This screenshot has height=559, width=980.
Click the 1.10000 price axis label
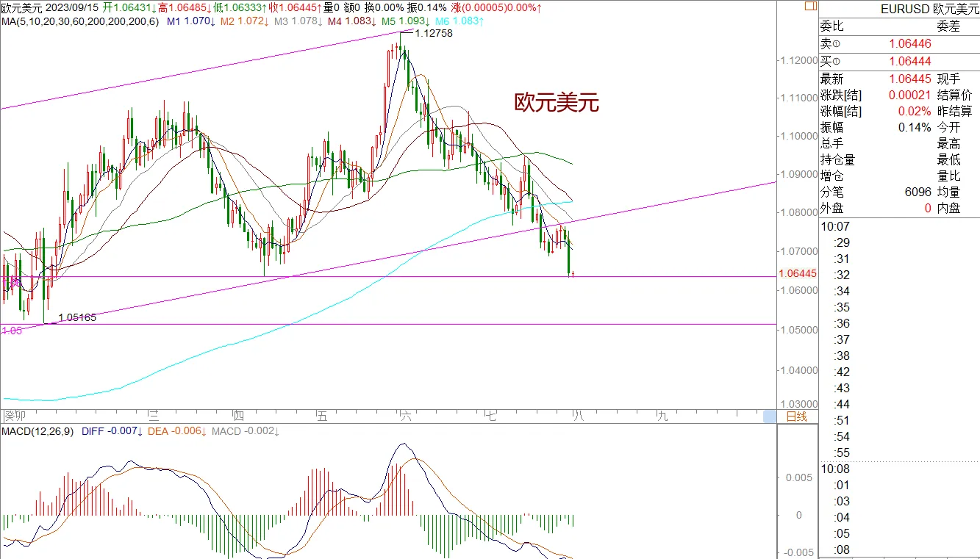click(798, 136)
